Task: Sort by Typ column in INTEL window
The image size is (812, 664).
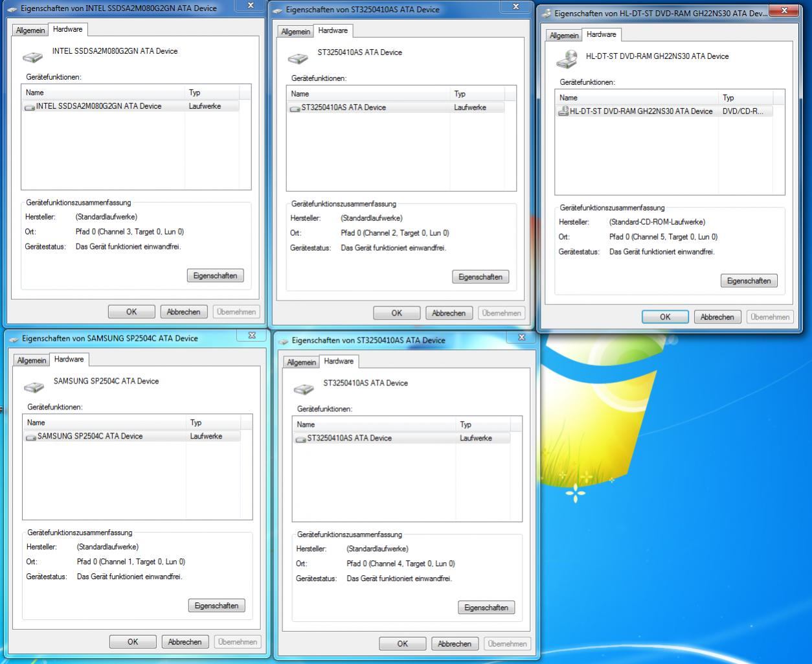Action: click(212, 93)
